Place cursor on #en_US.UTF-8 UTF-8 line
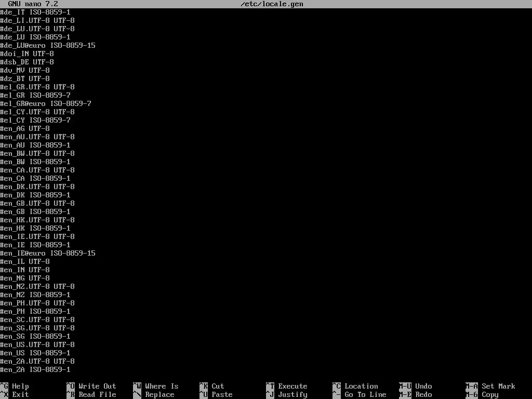The image size is (532, 399). pyautogui.click(x=37, y=345)
